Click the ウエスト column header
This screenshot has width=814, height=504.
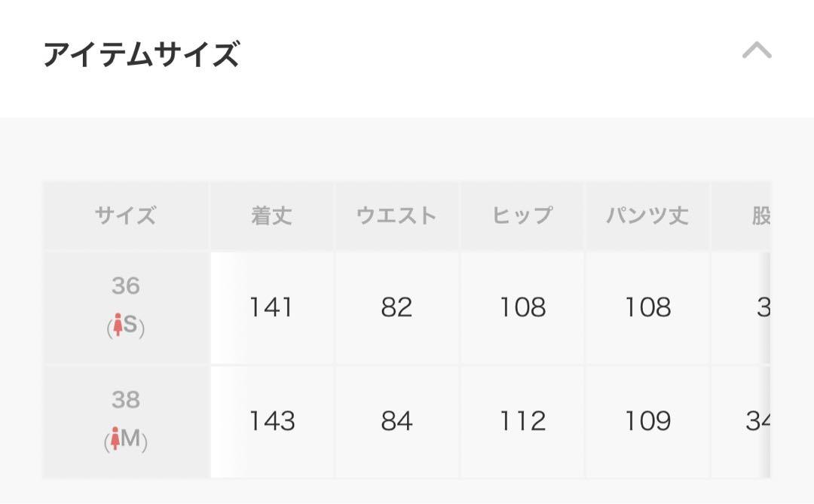397,215
